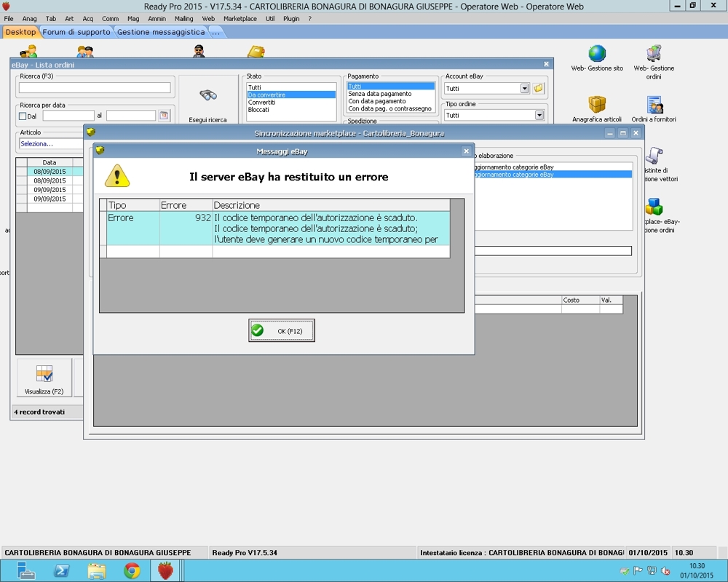The width and height of the screenshot is (728, 582).
Task: Click the Costo column header
Action: point(580,300)
